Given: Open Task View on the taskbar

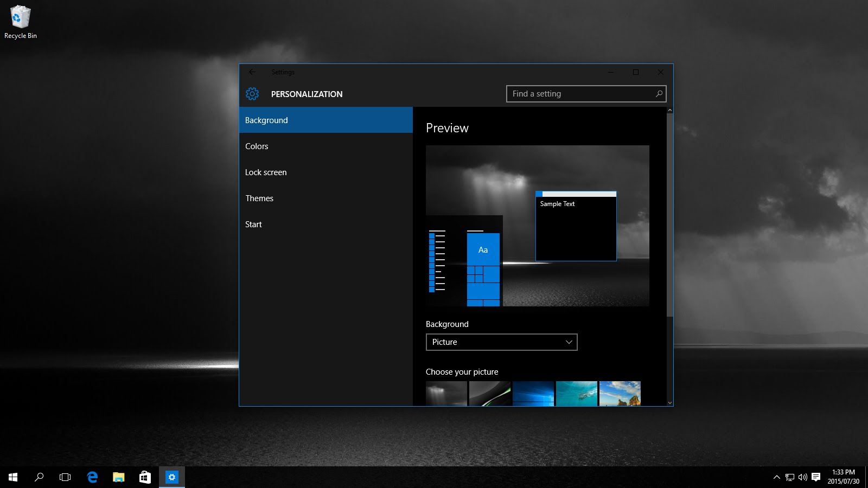Looking at the screenshot, I should (65, 477).
